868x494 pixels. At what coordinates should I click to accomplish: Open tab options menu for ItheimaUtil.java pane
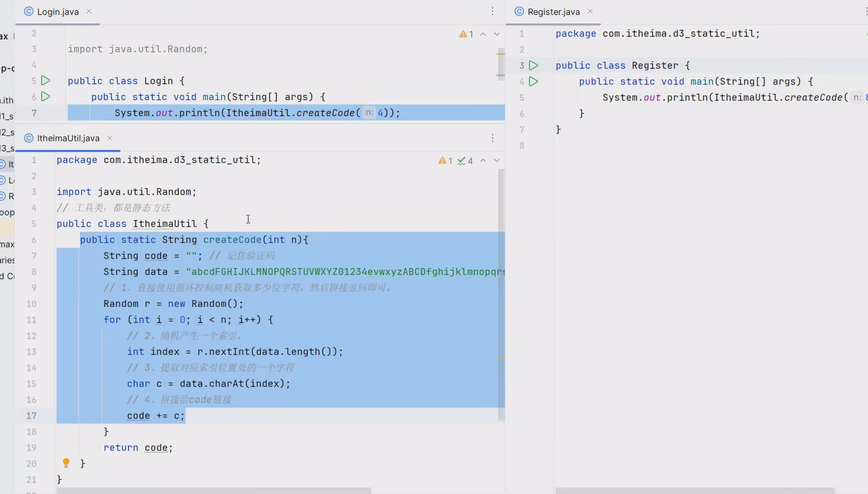(493, 138)
